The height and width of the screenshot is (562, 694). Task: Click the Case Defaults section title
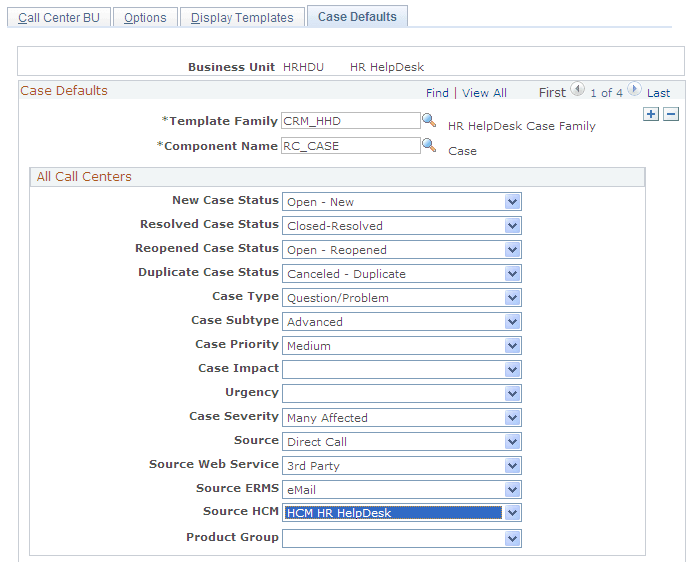(64, 91)
